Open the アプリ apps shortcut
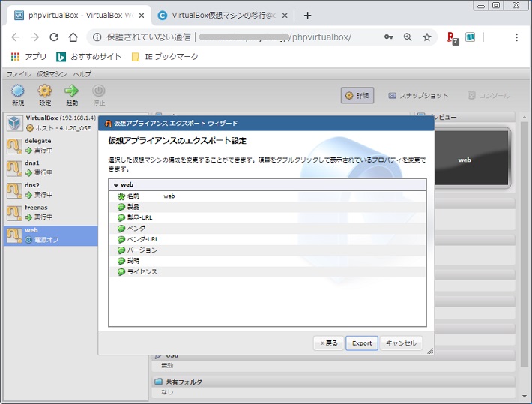Screen dimensions: 532x404 (x=28, y=57)
